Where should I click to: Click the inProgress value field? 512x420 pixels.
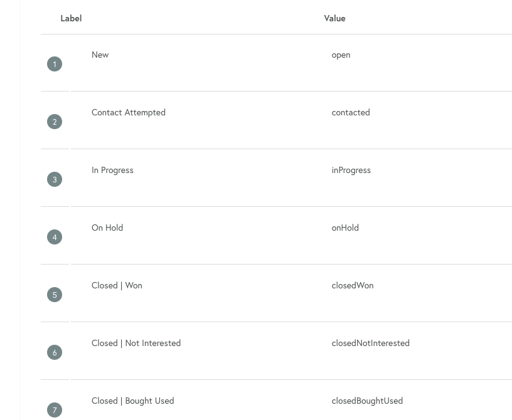point(351,170)
